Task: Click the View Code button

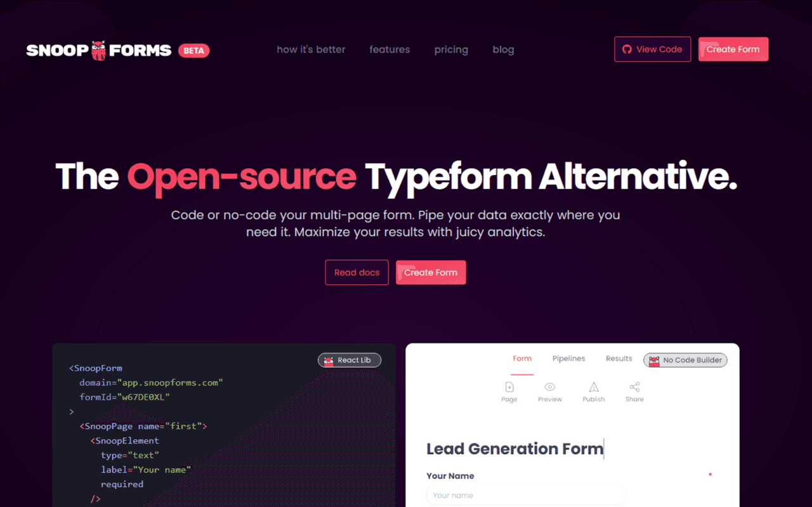Action: [652, 49]
